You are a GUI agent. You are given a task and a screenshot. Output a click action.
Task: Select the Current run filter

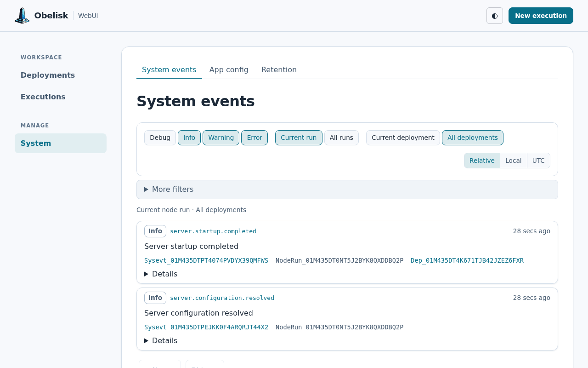(x=299, y=138)
